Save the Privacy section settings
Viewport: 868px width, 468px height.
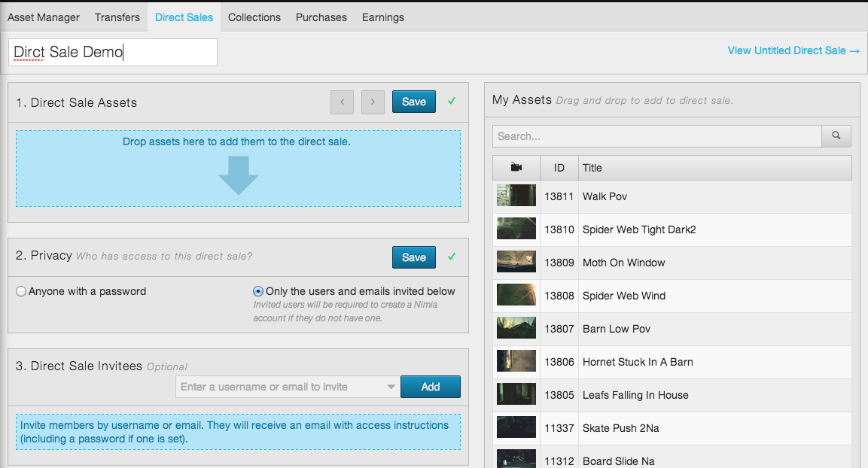[413, 257]
